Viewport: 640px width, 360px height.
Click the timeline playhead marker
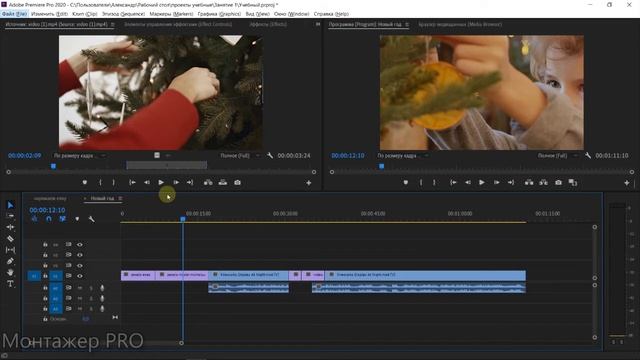[x=183, y=219]
